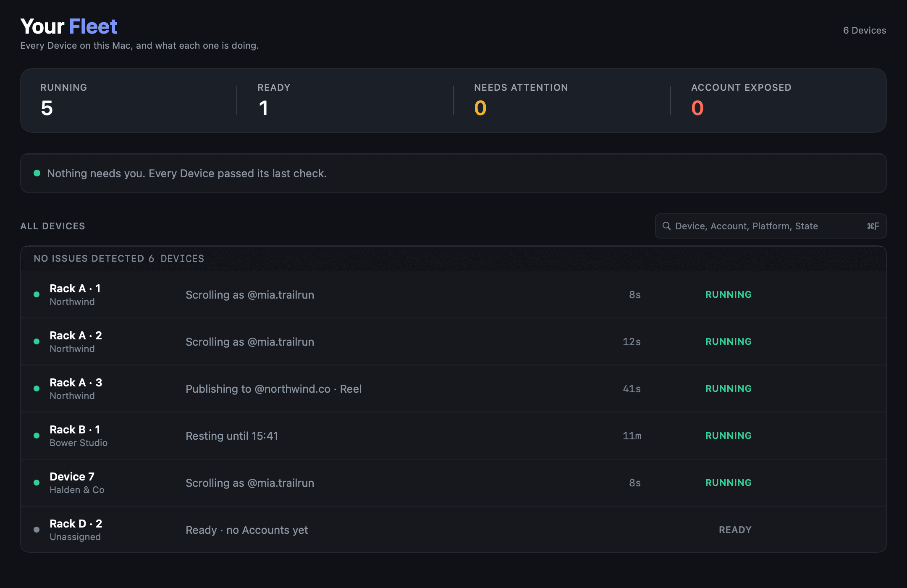
Task: Click the Bower Studio group label
Action: pyautogui.click(x=79, y=443)
